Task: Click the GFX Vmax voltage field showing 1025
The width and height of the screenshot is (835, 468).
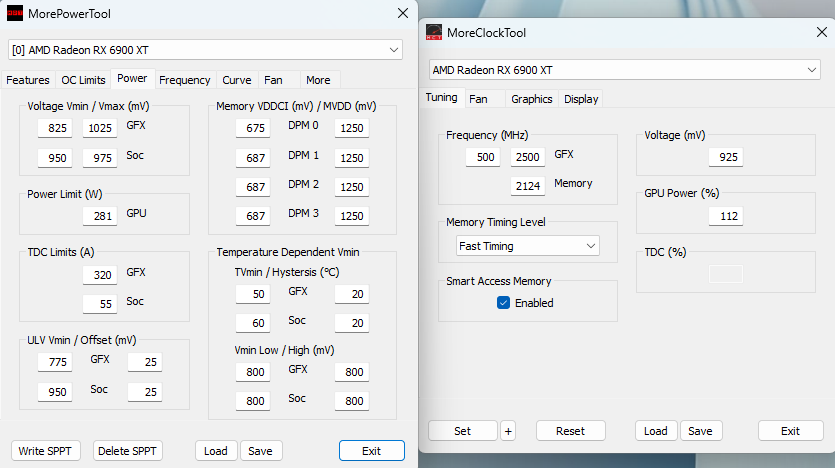Action: point(100,128)
